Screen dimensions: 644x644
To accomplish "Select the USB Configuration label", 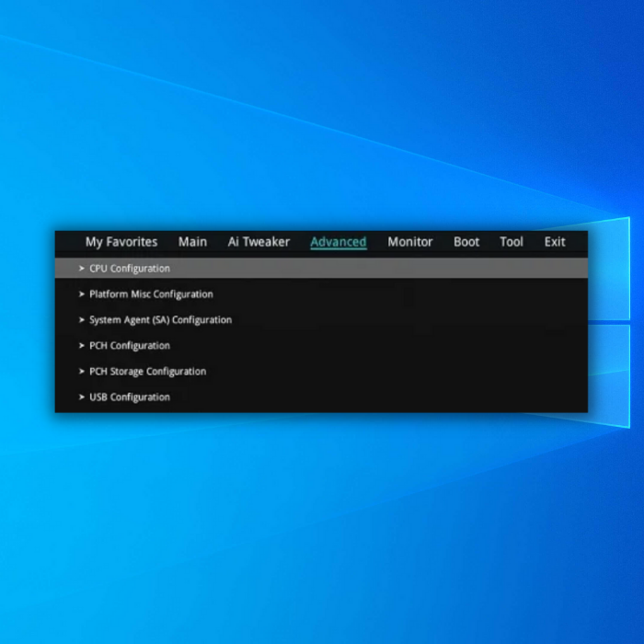I will 130,397.
